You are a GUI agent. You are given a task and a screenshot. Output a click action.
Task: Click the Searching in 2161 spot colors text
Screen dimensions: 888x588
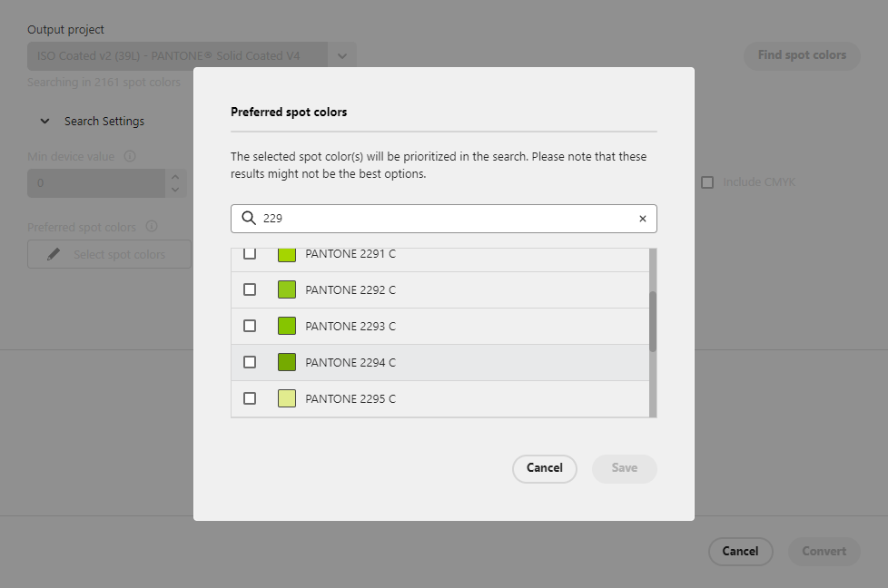pyautogui.click(x=104, y=82)
